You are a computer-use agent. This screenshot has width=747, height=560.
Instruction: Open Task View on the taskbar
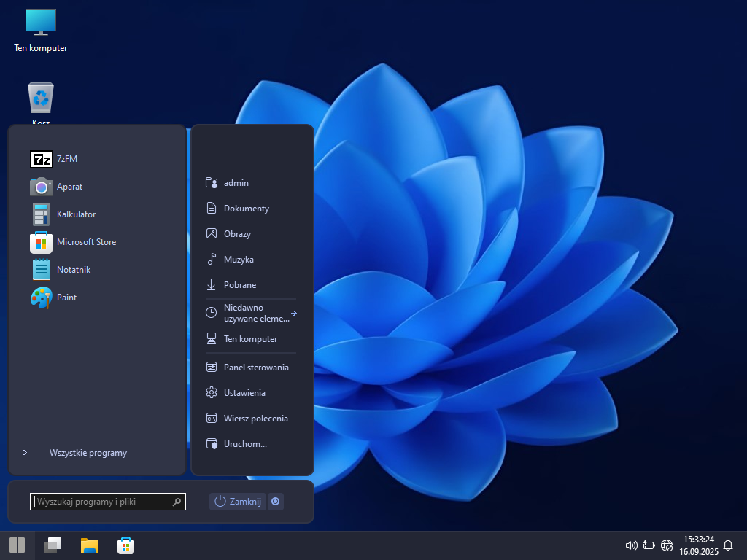click(53, 545)
